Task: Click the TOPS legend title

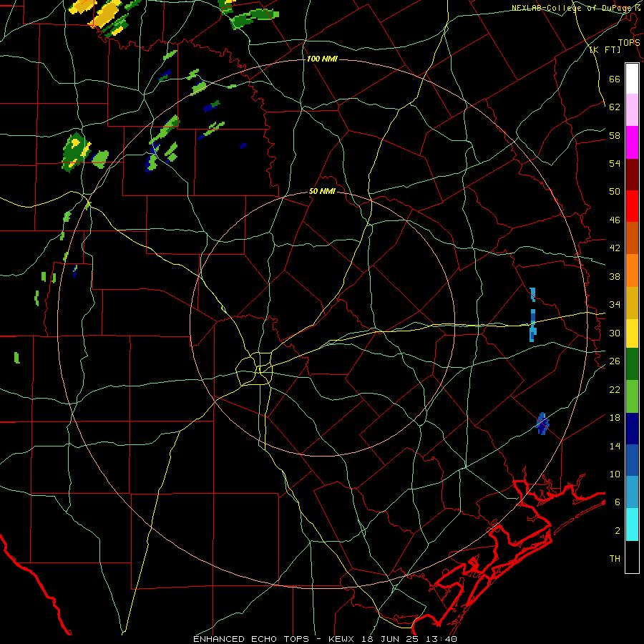Action: coord(629,42)
